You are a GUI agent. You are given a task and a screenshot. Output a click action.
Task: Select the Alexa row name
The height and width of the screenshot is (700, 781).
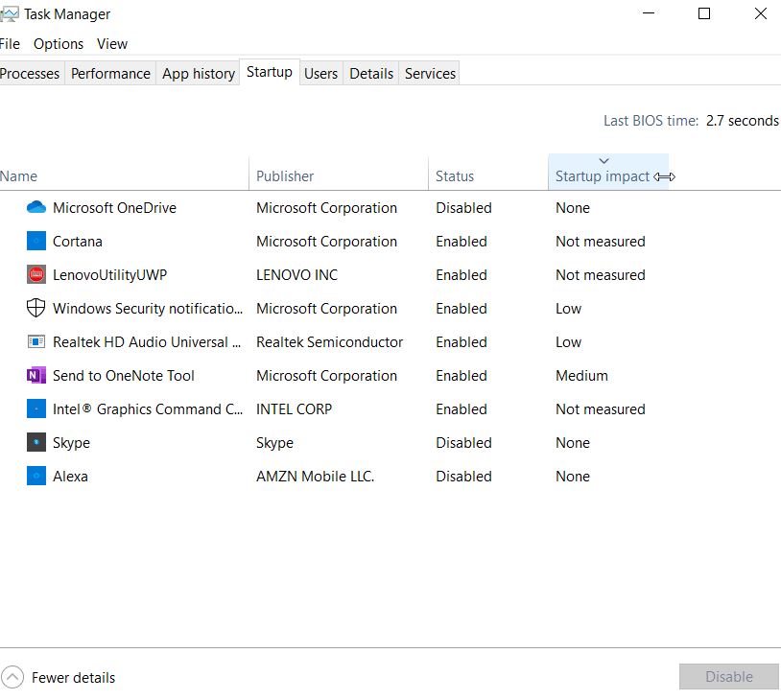pyautogui.click(x=70, y=477)
